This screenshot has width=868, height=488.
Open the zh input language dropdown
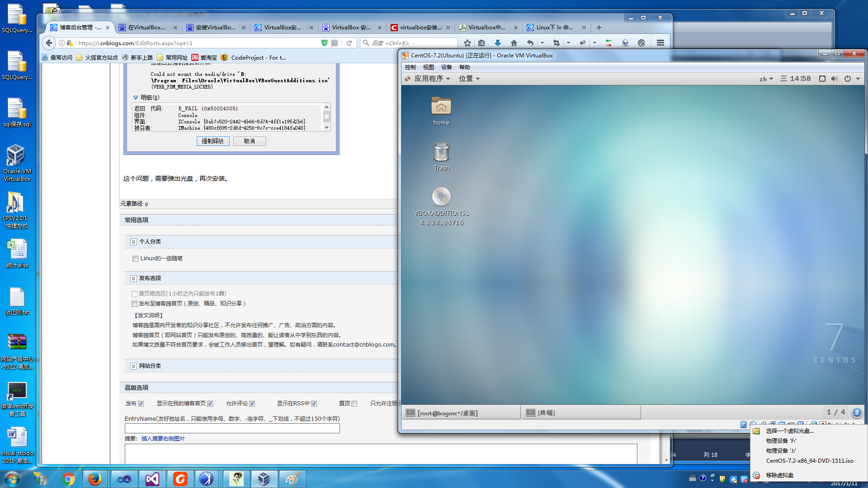tap(766, 79)
